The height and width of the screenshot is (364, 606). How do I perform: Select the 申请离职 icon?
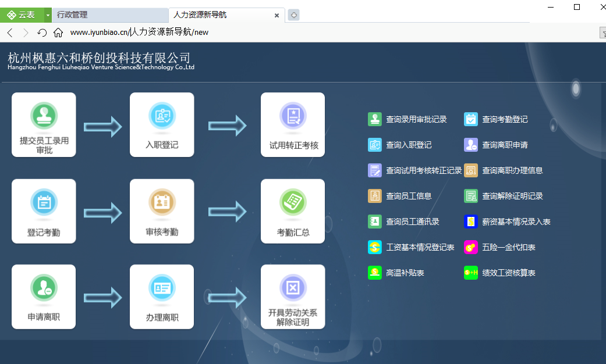pyautogui.click(x=43, y=289)
